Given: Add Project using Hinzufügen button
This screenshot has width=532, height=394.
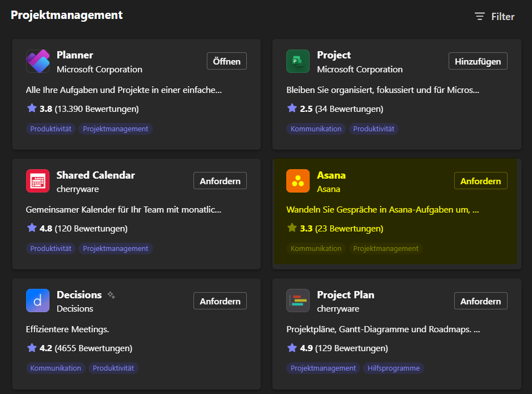Looking at the screenshot, I should [478, 61].
